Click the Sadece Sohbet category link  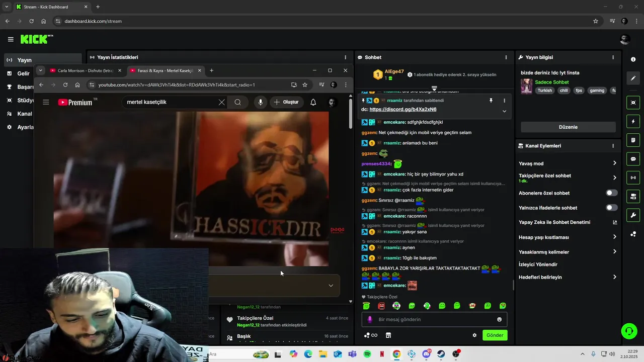(552, 82)
